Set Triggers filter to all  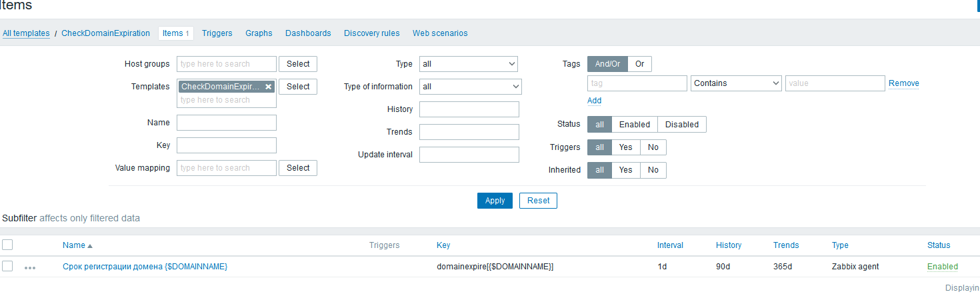599,147
